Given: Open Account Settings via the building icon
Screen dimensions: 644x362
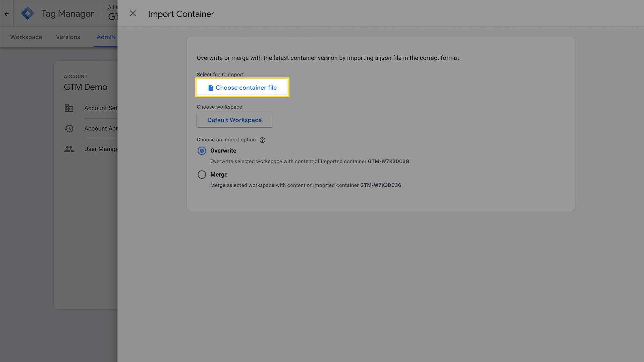Looking at the screenshot, I should (x=69, y=108).
